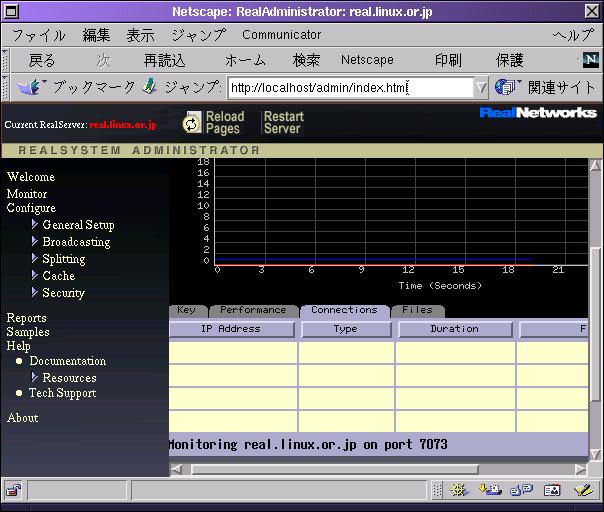This screenshot has width=604, height=512.
Task: Open Navigator from the component bar
Action: click(458, 490)
